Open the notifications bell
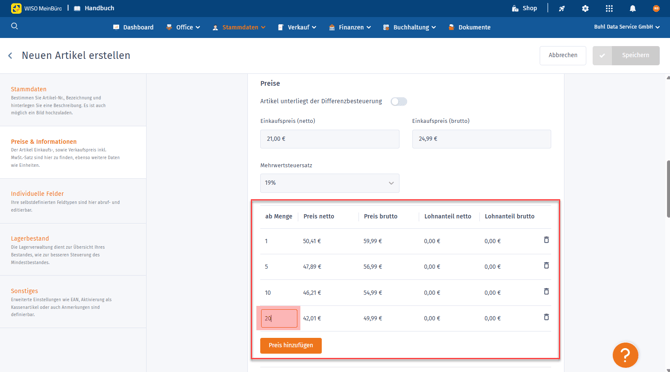The height and width of the screenshot is (372, 670). tap(632, 9)
